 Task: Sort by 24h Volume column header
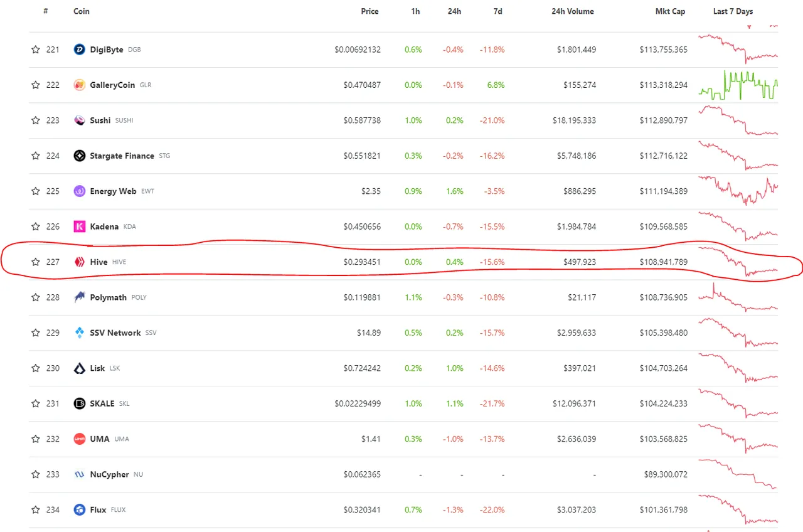coord(572,11)
